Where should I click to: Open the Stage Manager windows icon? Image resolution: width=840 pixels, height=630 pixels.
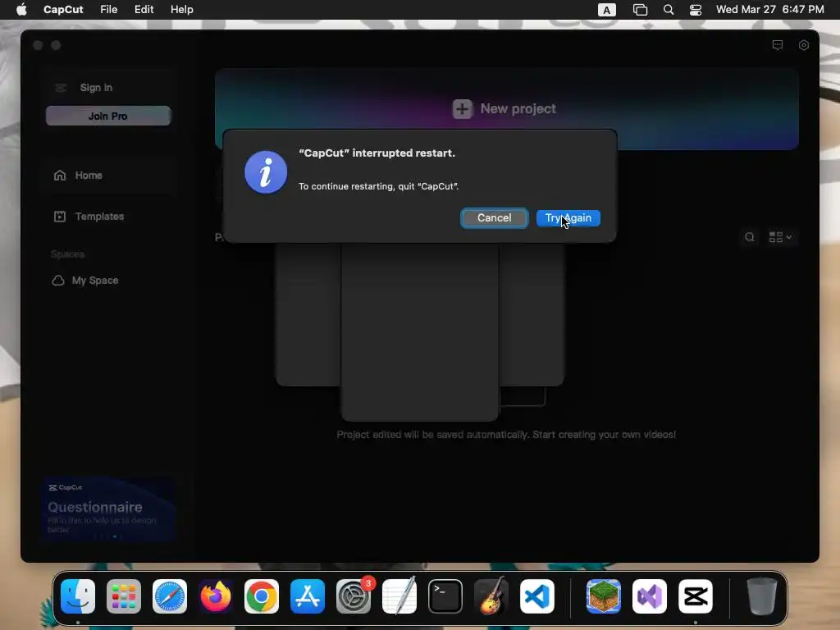(x=640, y=10)
